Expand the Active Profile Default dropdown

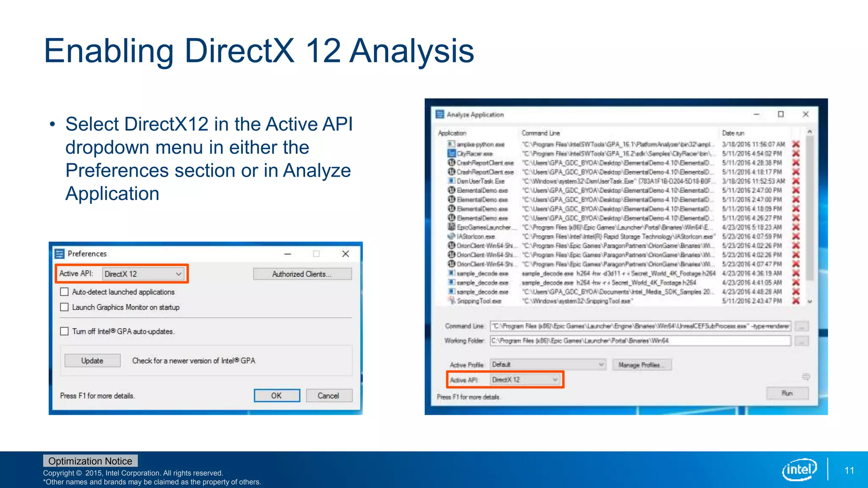[x=548, y=365]
